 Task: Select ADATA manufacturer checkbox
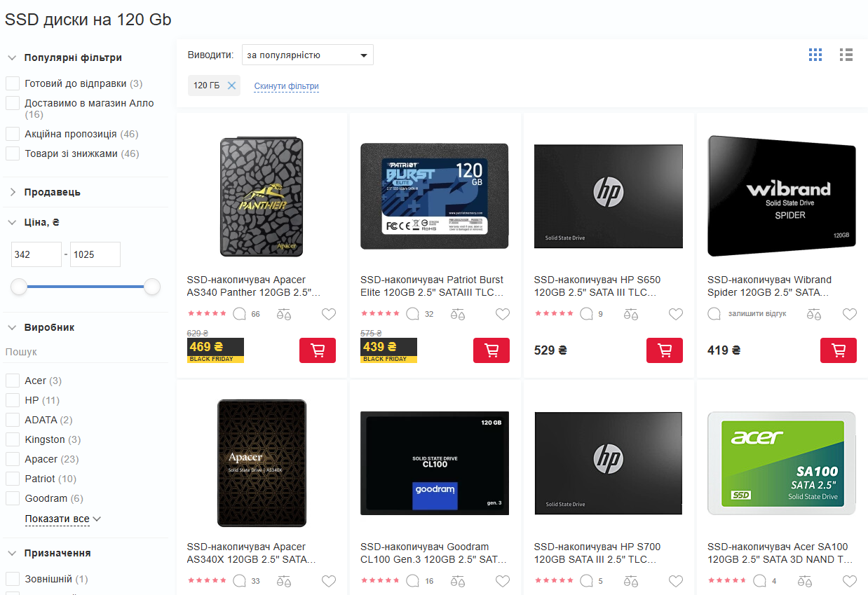[13, 420]
